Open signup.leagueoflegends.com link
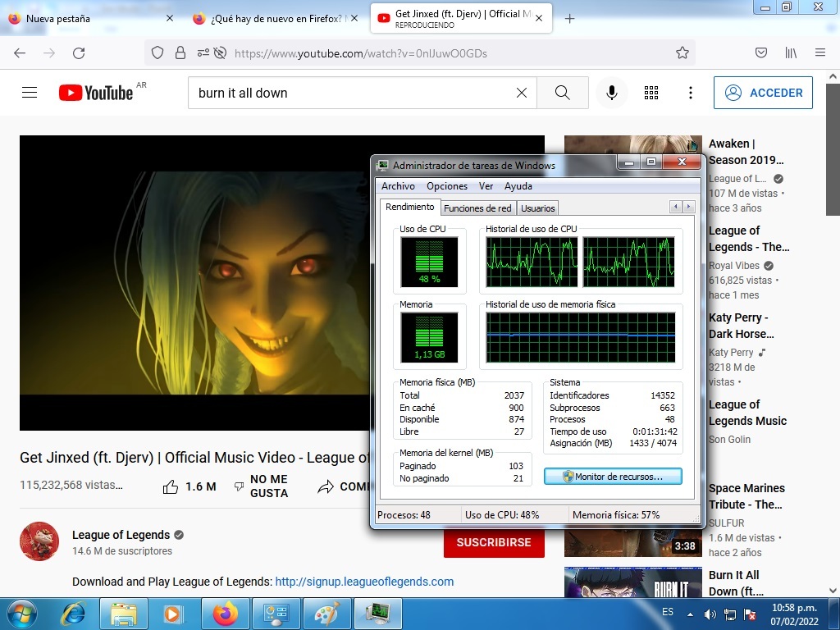Viewport: 840px width, 630px height. click(x=364, y=582)
